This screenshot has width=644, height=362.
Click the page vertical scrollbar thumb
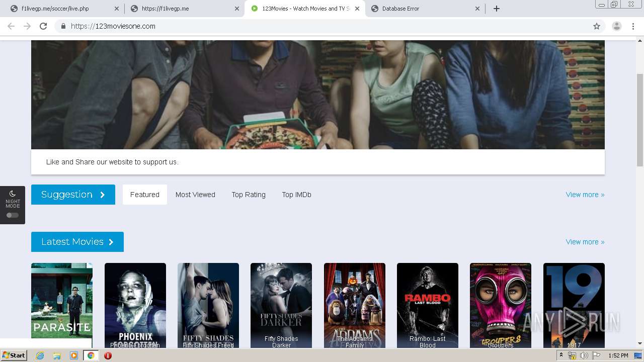coord(640,120)
